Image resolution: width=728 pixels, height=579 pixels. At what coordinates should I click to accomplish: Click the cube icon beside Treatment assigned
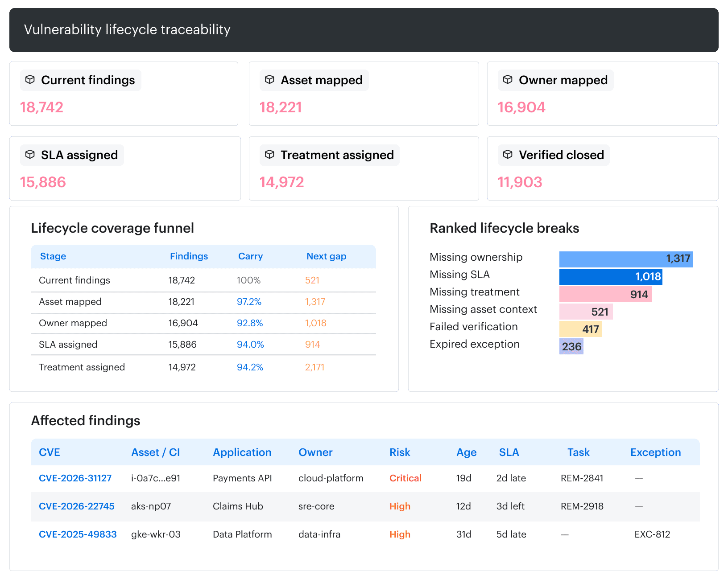pos(269,155)
